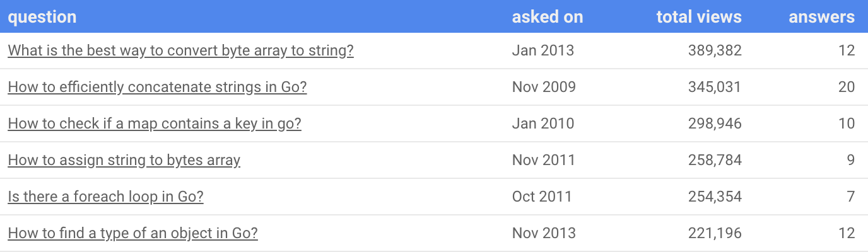This screenshot has width=868, height=252.
Task: Click the Nov 2011 date cell
Action: [x=543, y=161]
